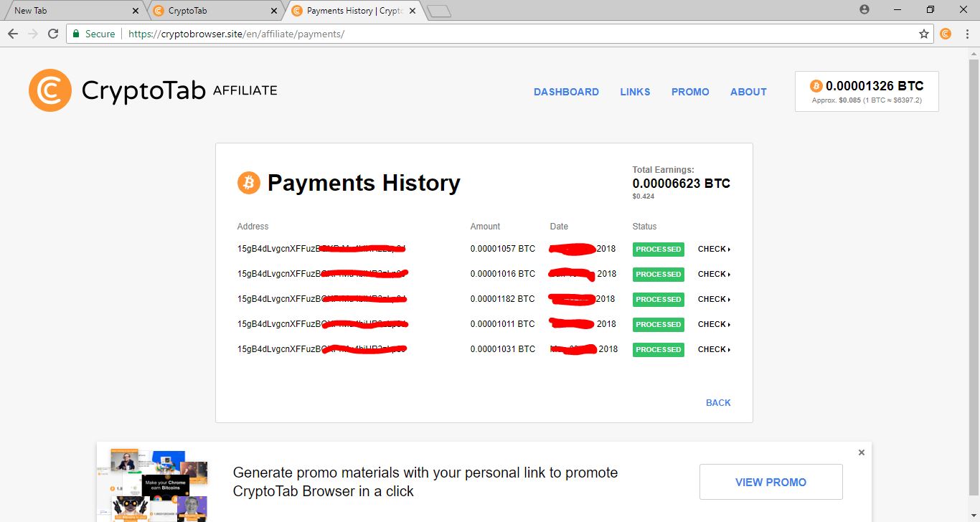Click the Date column header
This screenshot has height=522, width=980.
pyautogui.click(x=559, y=227)
